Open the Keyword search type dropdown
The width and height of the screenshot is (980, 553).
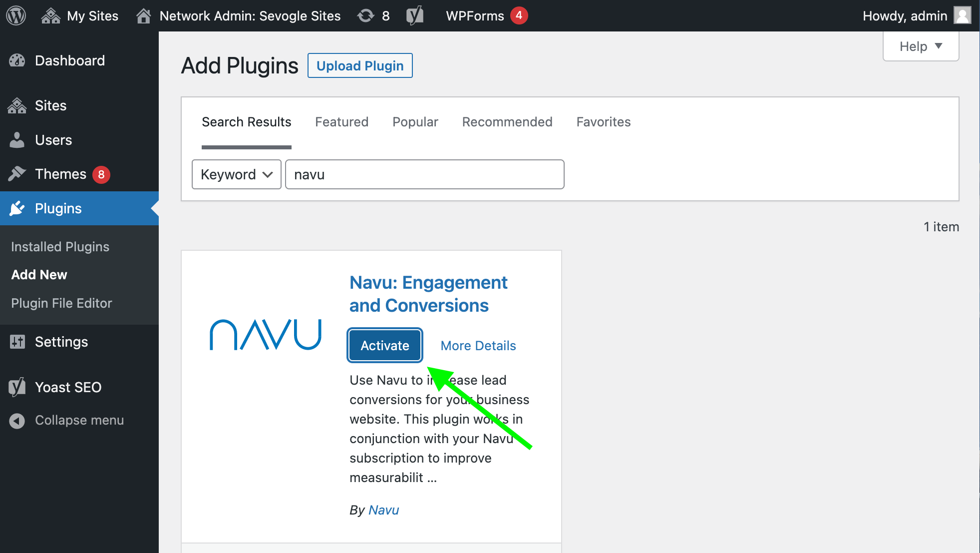pos(236,174)
